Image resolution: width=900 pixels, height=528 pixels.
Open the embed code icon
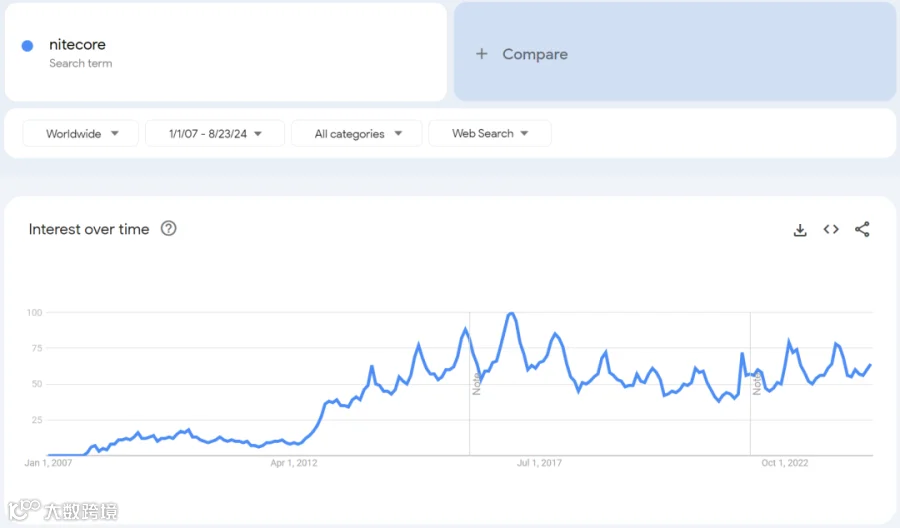(x=831, y=229)
